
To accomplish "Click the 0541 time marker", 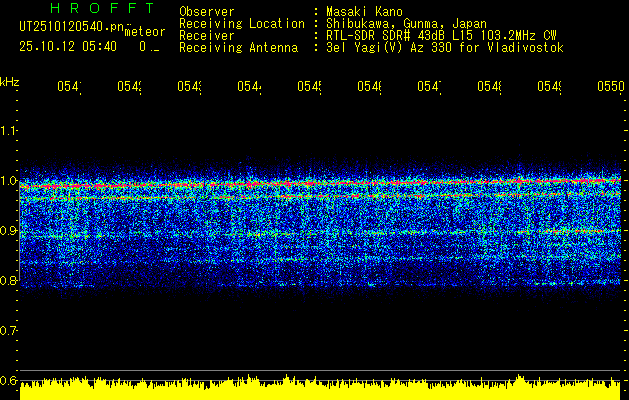I will click(69, 86).
